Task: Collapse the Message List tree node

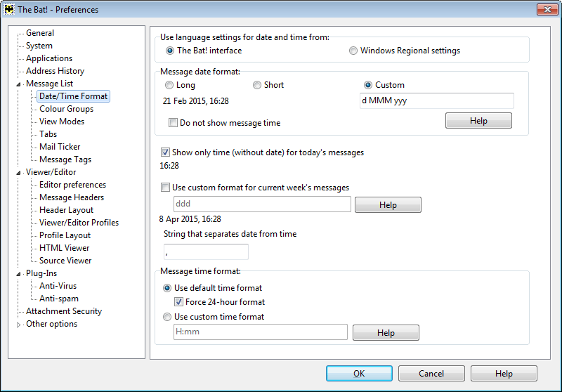Action: (x=18, y=84)
